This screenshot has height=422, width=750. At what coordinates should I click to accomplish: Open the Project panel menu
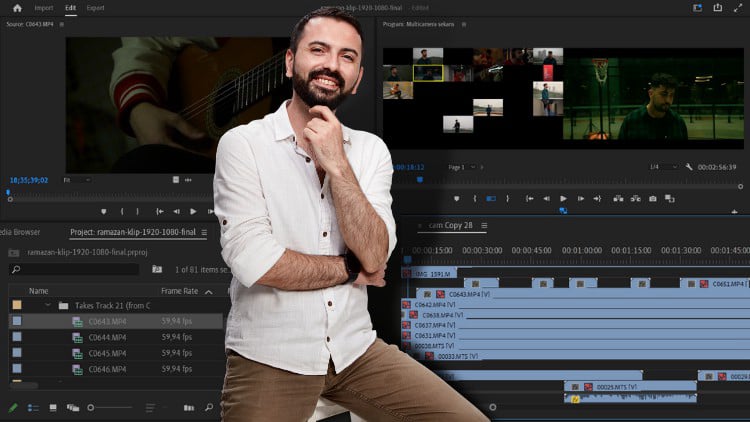[x=204, y=233]
